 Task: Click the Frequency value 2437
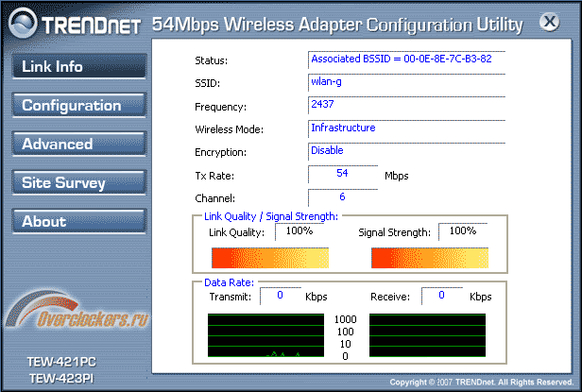coord(406,105)
